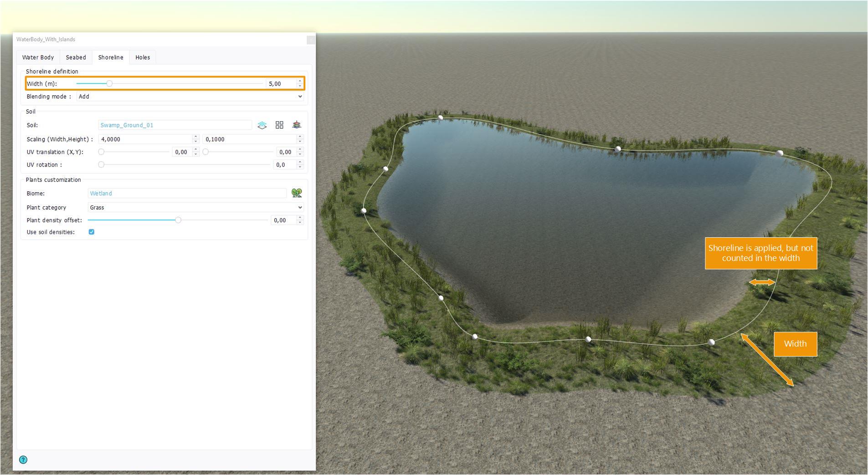Open the soil grid library icon
The width and height of the screenshot is (868, 475).
(279, 125)
